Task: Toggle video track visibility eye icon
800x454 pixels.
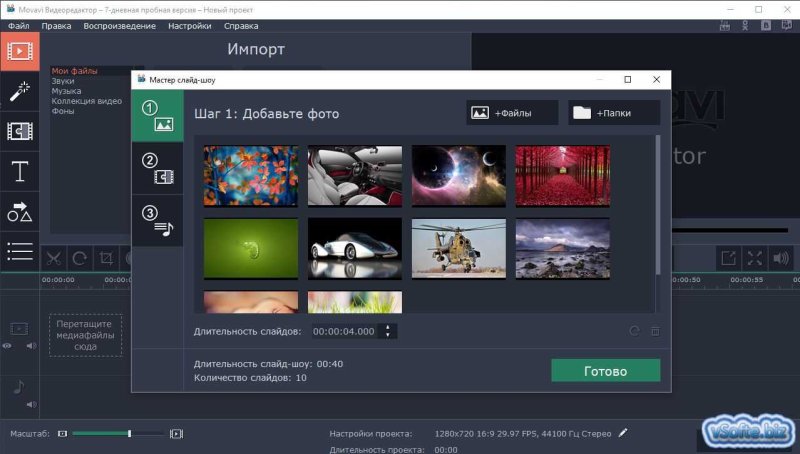Action: 8,346
